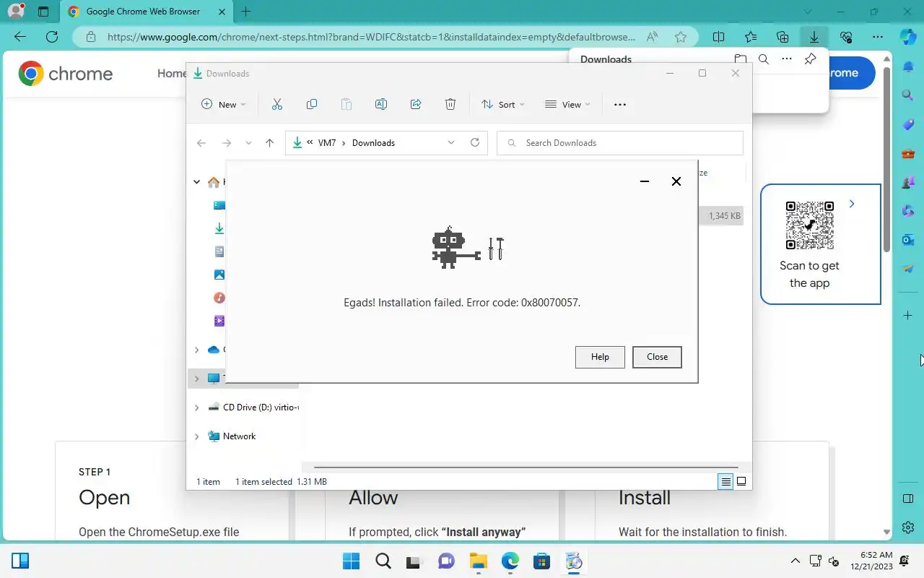Pin the Edge Downloads flyout

coord(810,59)
